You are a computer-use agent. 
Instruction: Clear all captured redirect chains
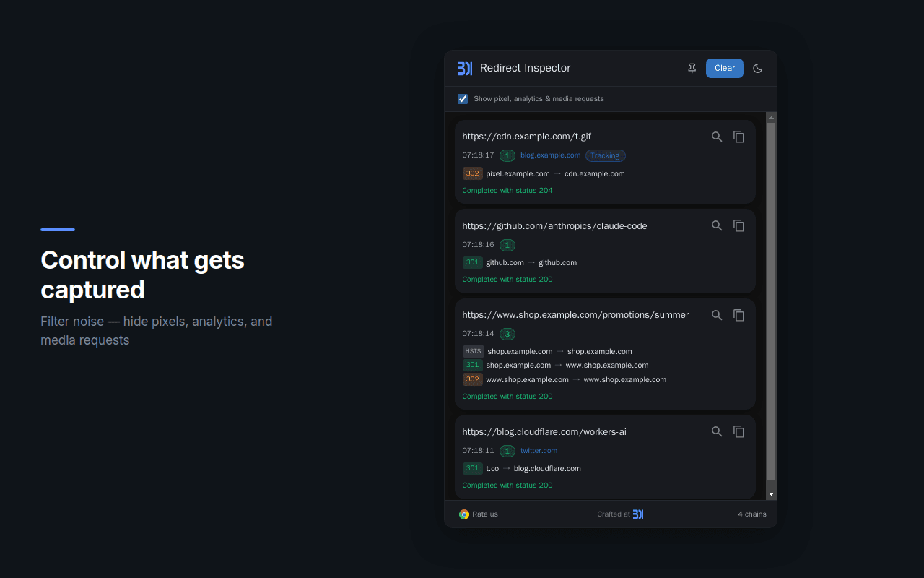click(724, 68)
